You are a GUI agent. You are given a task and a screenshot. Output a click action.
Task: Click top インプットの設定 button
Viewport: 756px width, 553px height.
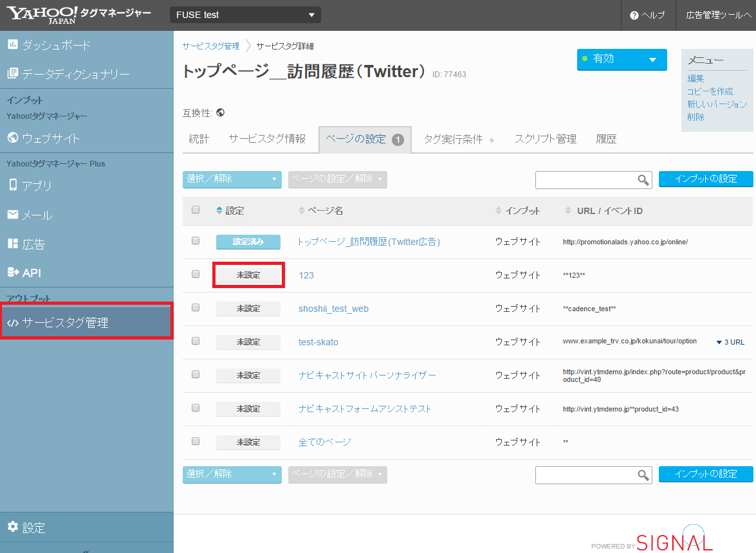(706, 179)
